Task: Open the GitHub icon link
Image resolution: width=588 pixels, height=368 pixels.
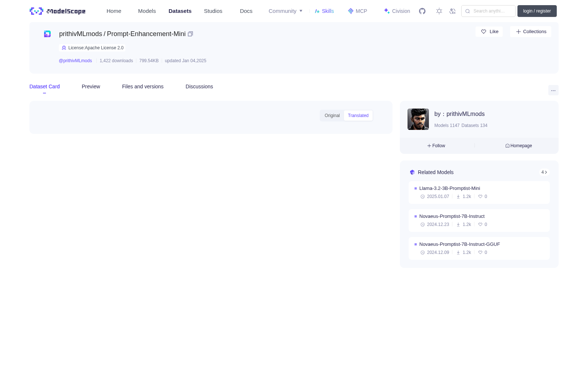Action: click(422, 11)
